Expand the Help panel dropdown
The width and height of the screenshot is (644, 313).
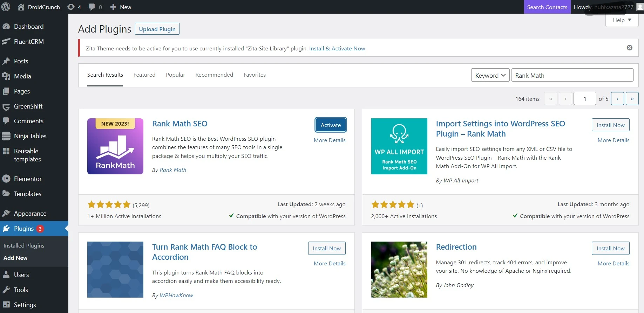[x=622, y=20]
